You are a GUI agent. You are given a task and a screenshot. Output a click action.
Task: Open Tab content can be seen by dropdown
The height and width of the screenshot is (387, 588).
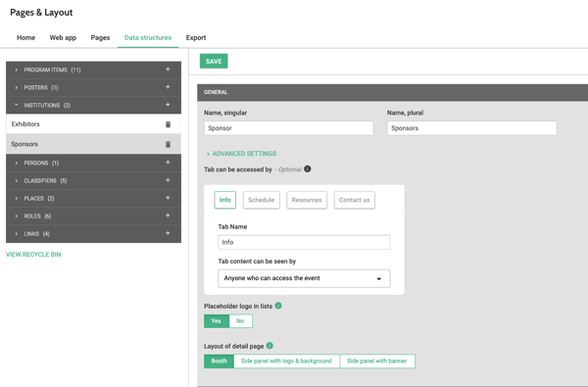304,278
